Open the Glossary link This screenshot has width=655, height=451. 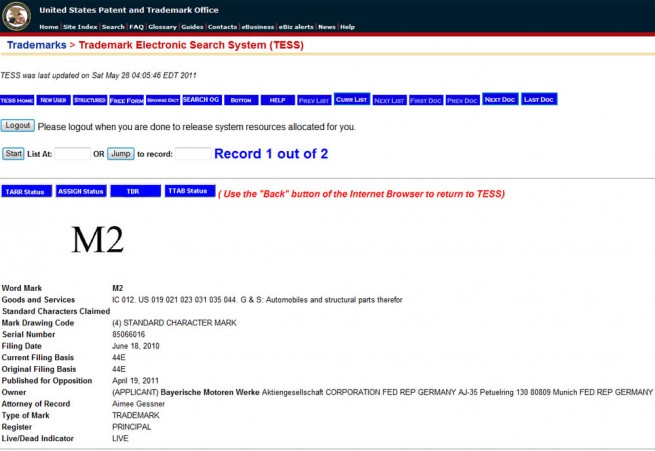pyautogui.click(x=162, y=27)
